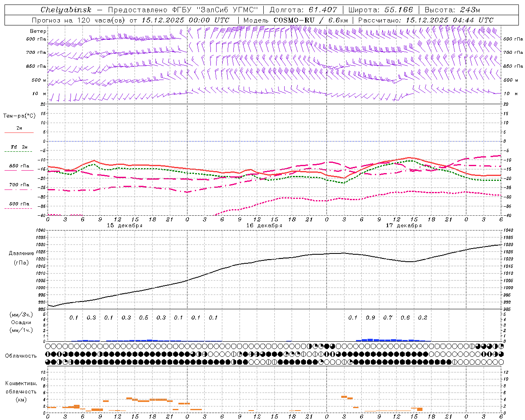Click the (км) unit under convective cloud label
525x420 pixels.
21,399
